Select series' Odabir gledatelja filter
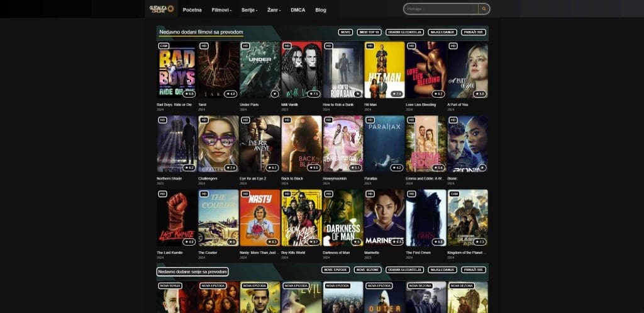The height and width of the screenshot is (313, 644). pyautogui.click(x=404, y=270)
